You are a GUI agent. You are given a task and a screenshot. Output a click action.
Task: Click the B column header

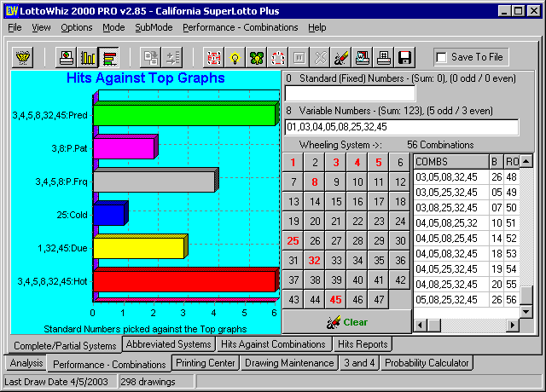coord(497,162)
